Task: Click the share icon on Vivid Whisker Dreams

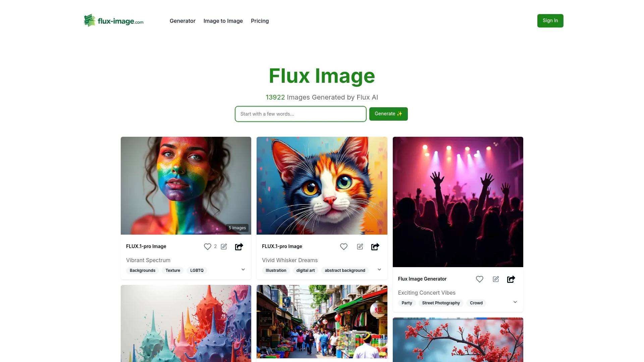Action: [x=375, y=247]
